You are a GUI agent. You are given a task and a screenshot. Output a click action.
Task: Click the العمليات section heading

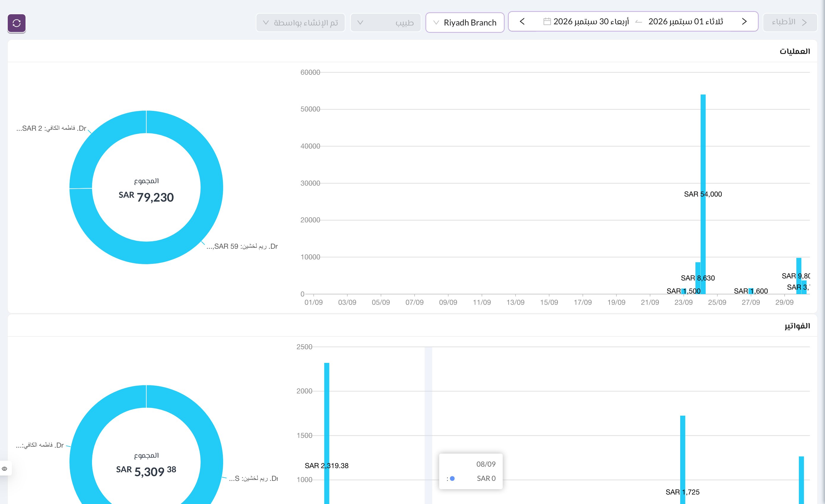tap(794, 51)
